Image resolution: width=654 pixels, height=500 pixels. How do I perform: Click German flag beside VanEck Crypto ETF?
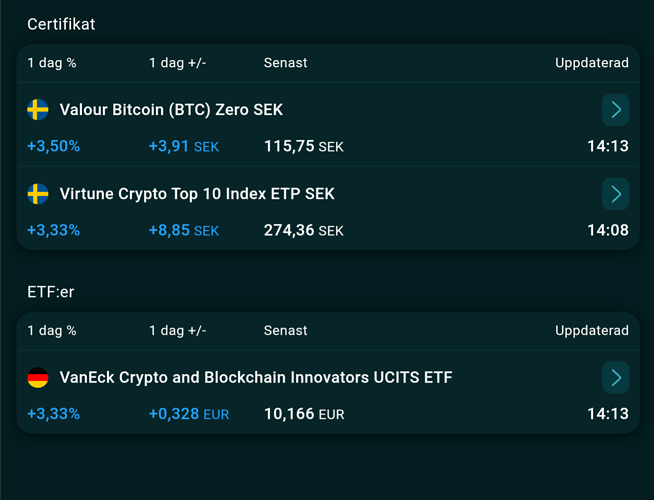38,377
